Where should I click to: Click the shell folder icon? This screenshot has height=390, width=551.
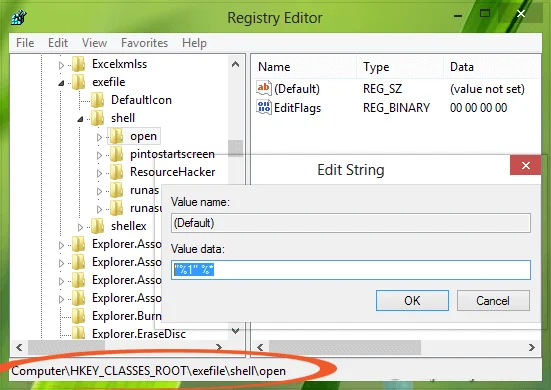97,118
